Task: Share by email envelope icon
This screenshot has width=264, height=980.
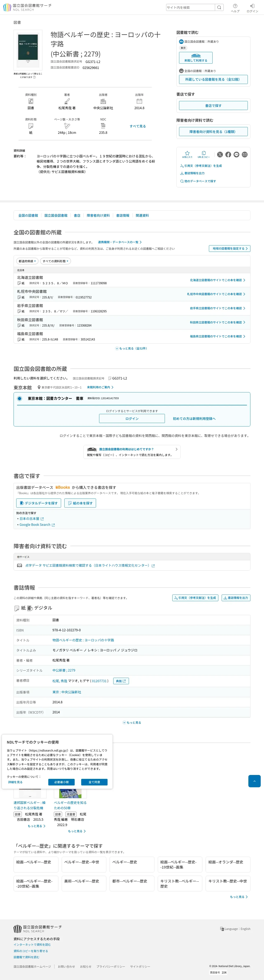Action: [245, 155]
